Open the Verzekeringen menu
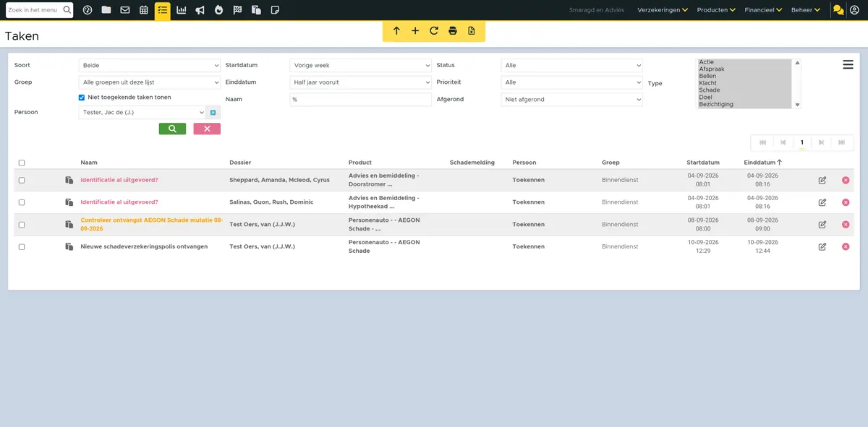The image size is (868, 427). coord(663,10)
